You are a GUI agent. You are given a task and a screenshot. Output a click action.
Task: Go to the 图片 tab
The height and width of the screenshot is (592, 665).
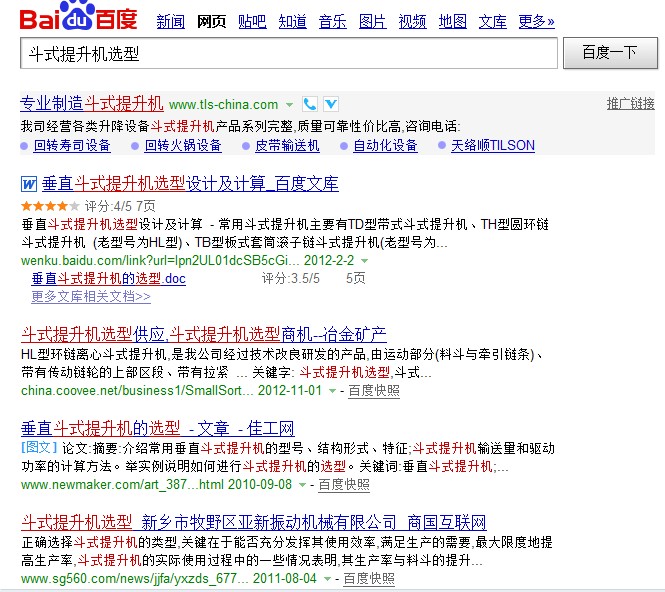tap(373, 21)
